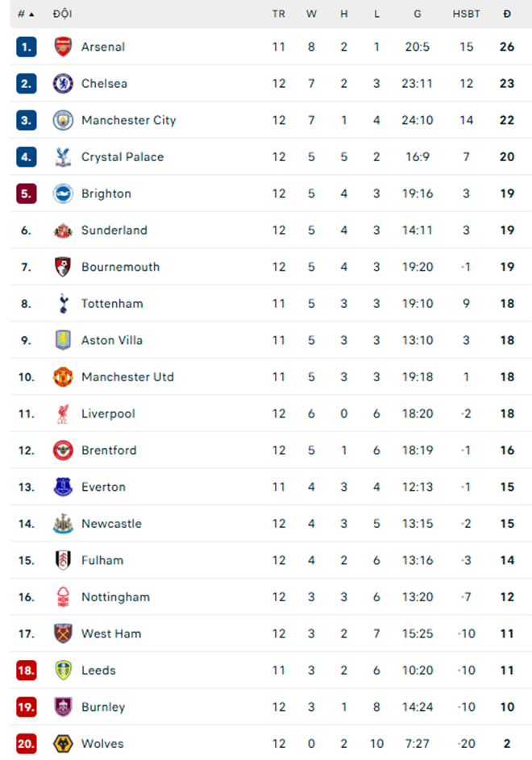Viewport: 532px width, 760px height.
Task: Click the Chelsea club crest icon
Action: 63,83
